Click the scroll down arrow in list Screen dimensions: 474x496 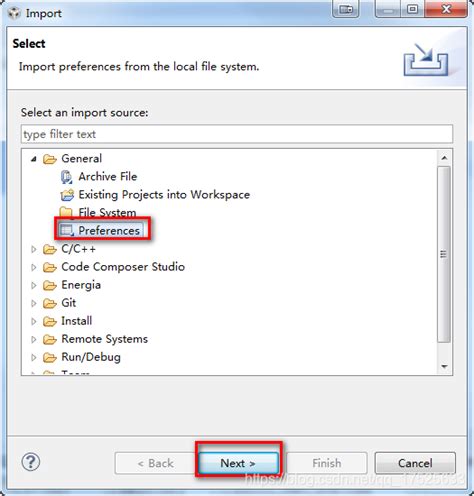[x=444, y=366]
